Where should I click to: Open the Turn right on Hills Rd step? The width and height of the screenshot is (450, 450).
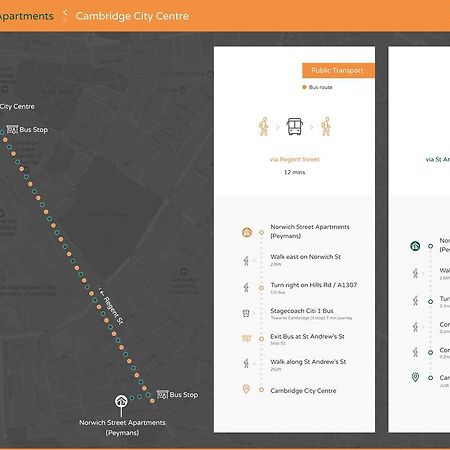click(x=314, y=288)
